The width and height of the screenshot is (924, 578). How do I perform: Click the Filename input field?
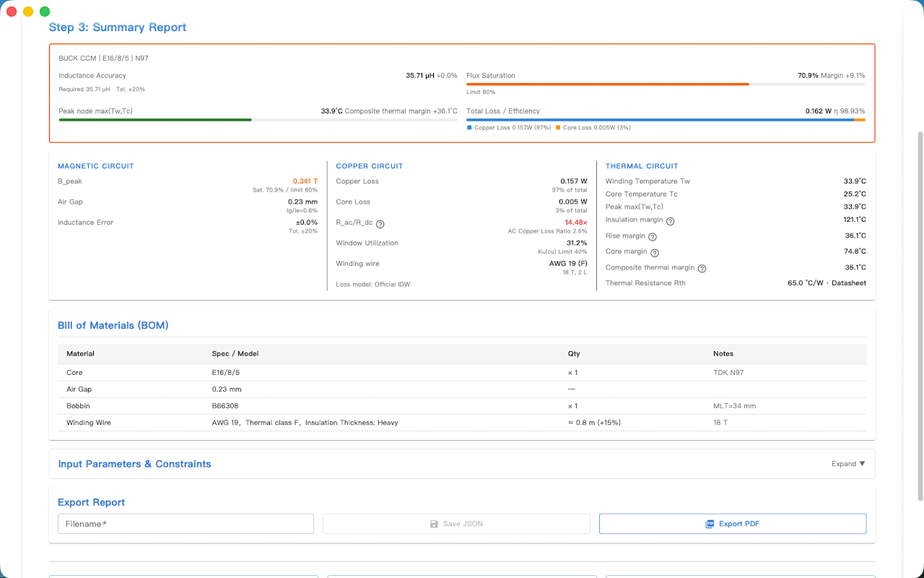tap(186, 524)
